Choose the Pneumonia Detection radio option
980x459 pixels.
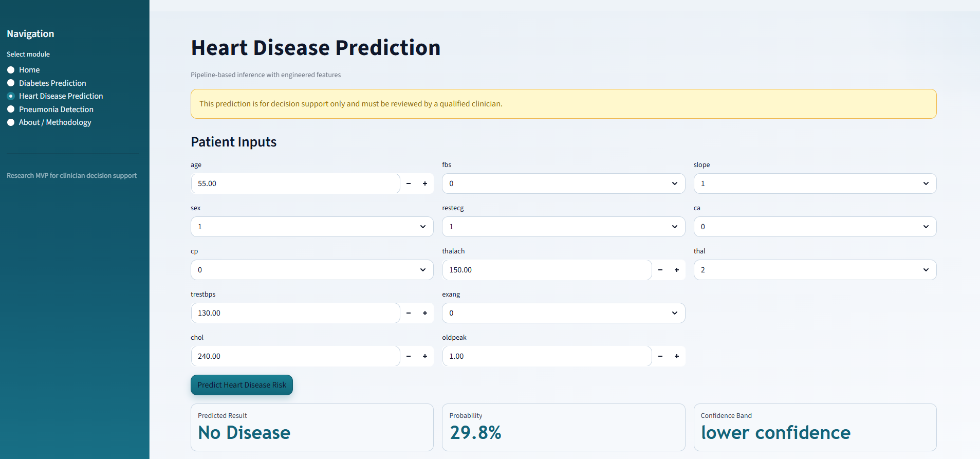11,109
